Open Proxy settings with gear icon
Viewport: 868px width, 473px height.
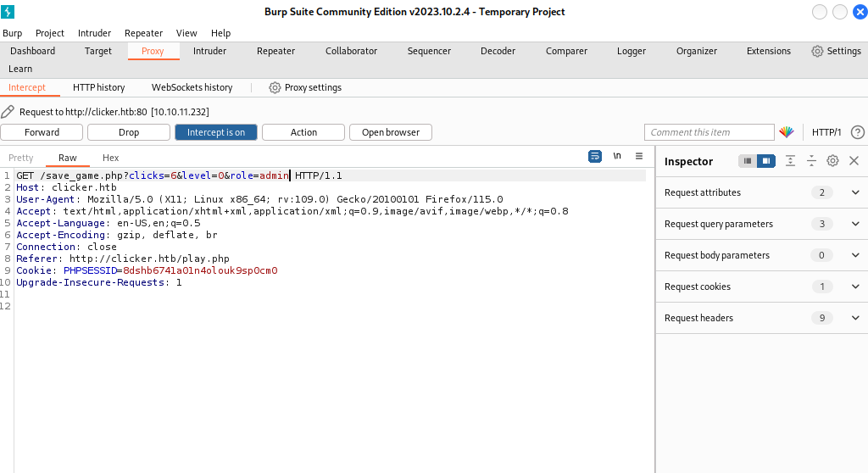pos(275,87)
